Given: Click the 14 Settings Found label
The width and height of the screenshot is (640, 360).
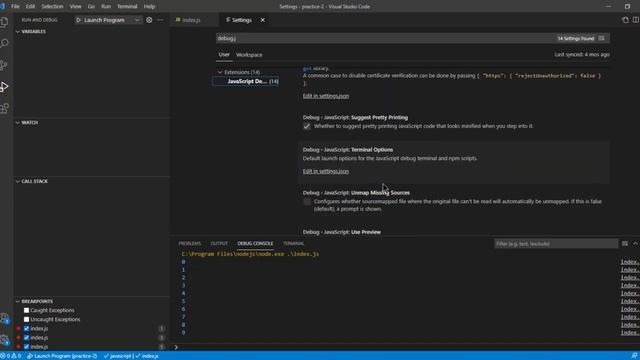Looking at the screenshot, I should pyautogui.click(x=576, y=38).
